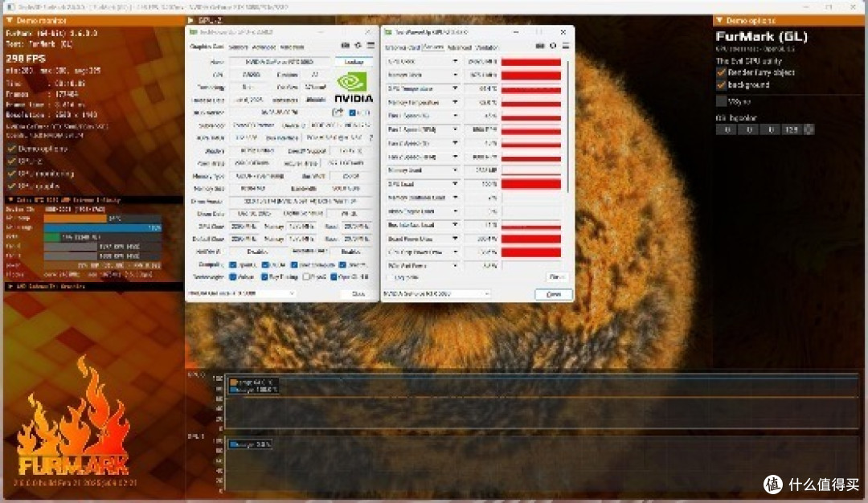Open Memory Used sensor dropdown
Viewport: 868px width, 503px height.
click(x=455, y=170)
